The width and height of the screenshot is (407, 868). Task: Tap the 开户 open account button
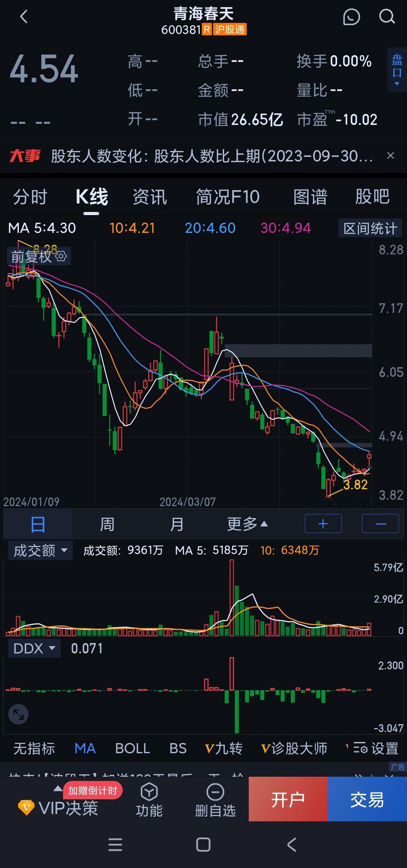point(288,800)
